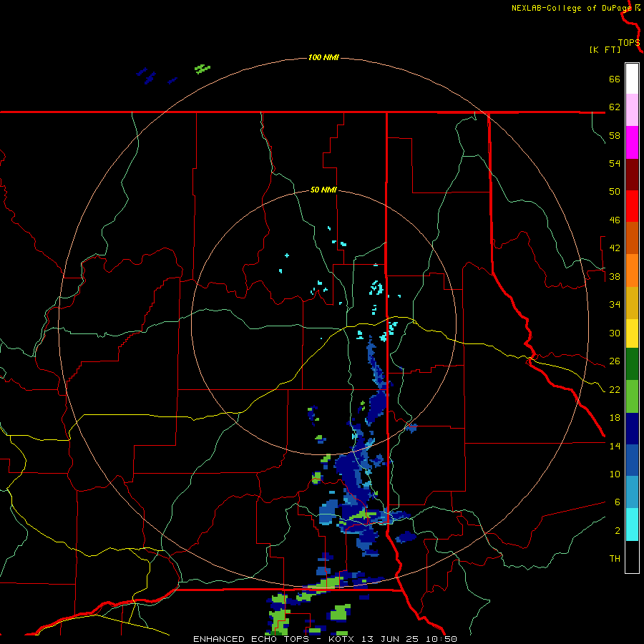Click the navy blue legend color segment

[632, 429]
